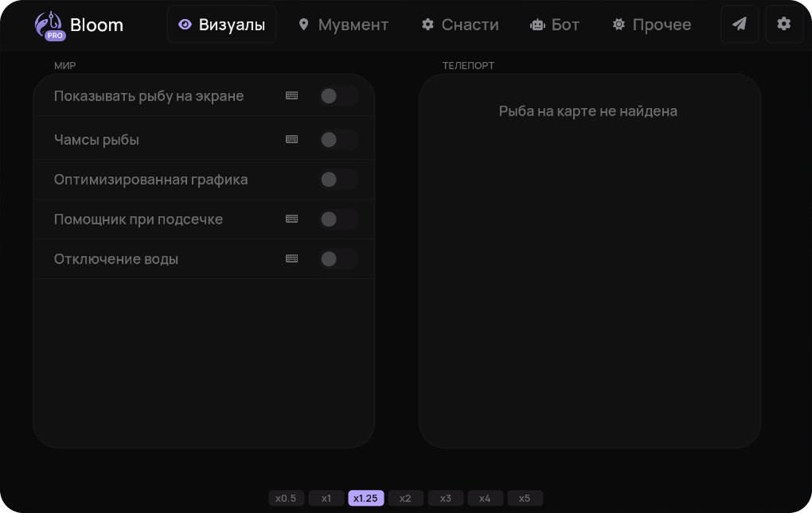Select the x1.25 scale button
This screenshot has height=513, width=812.
(365, 498)
